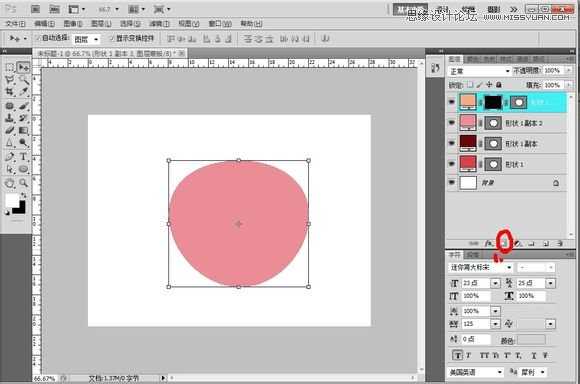Open the 滤镜(T) menu

(159, 24)
